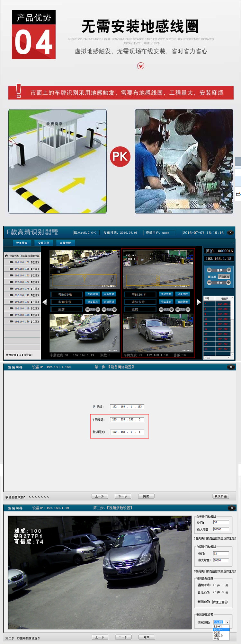Click 未知卡号 under 粤B1201W
241x644 pixels.
140,302
